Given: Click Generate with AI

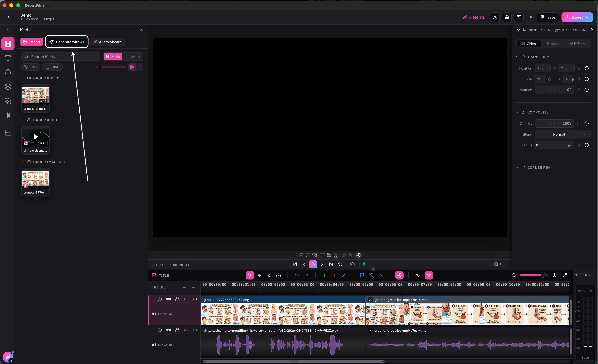Looking at the screenshot, I should coord(67,42).
